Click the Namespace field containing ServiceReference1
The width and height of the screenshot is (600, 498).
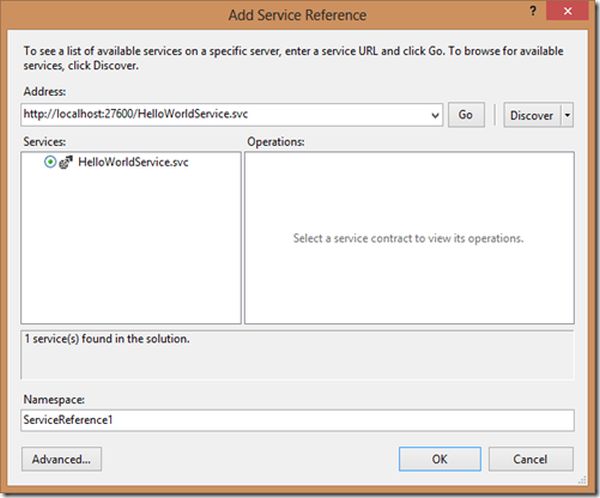point(297,420)
